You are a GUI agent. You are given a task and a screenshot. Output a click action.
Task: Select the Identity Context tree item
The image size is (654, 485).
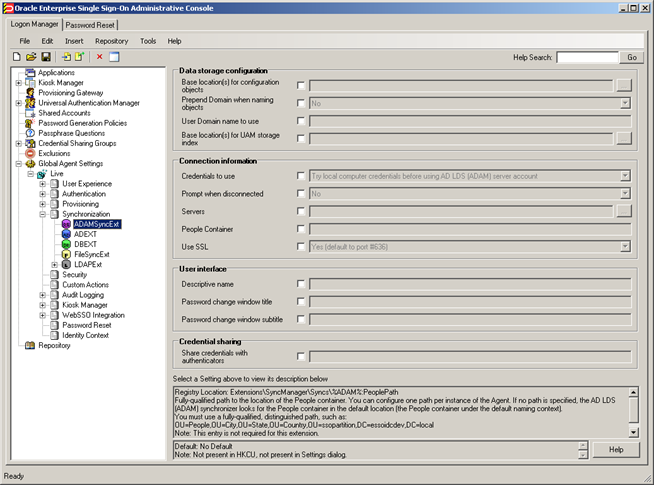coord(86,335)
